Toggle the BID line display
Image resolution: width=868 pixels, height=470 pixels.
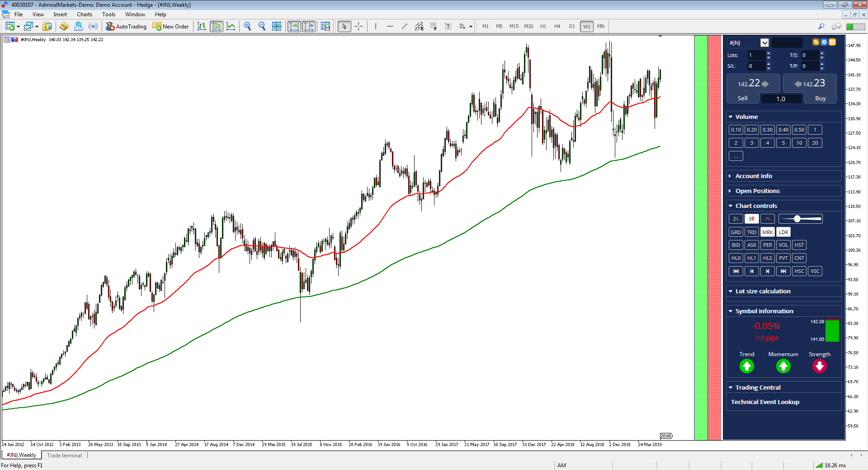(736, 245)
